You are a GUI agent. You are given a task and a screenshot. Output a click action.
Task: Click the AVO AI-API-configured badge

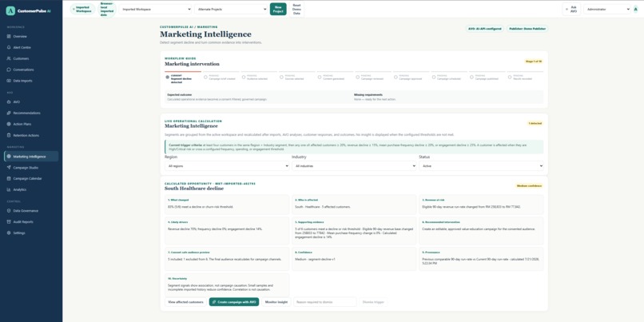pyautogui.click(x=485, y=29)
